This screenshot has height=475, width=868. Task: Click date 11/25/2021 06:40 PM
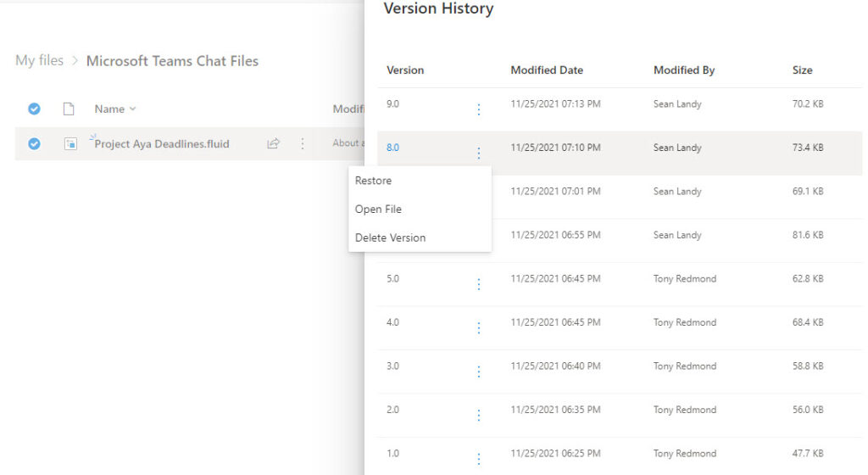pos(555,366)
